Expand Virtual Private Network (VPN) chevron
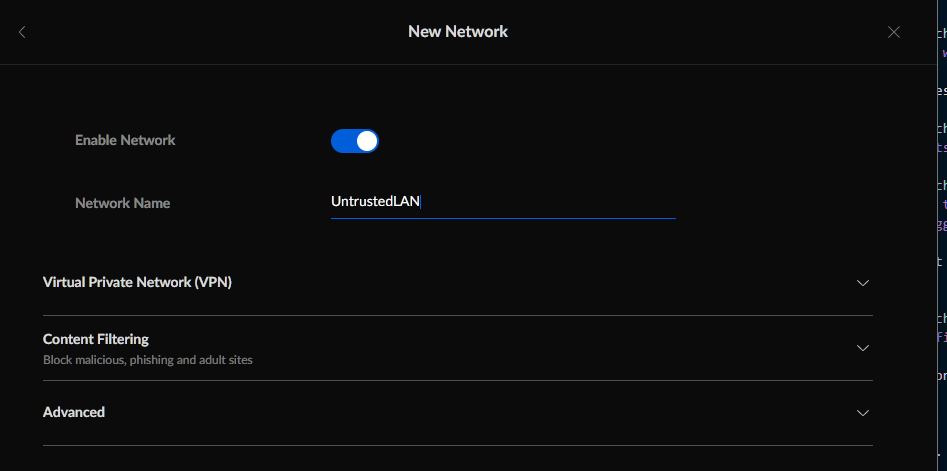The image size is (947, 471). click(863, 283)
